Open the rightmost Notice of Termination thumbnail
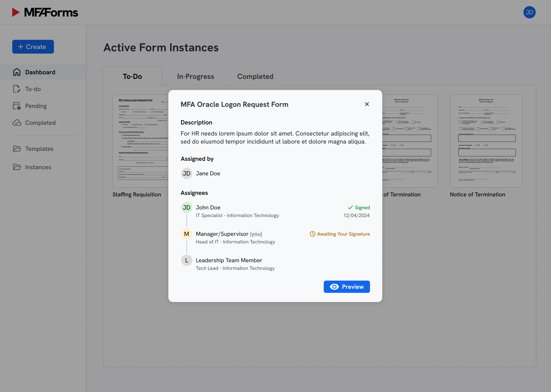Screen dimensions: 551x392 (x=486, y=141)
